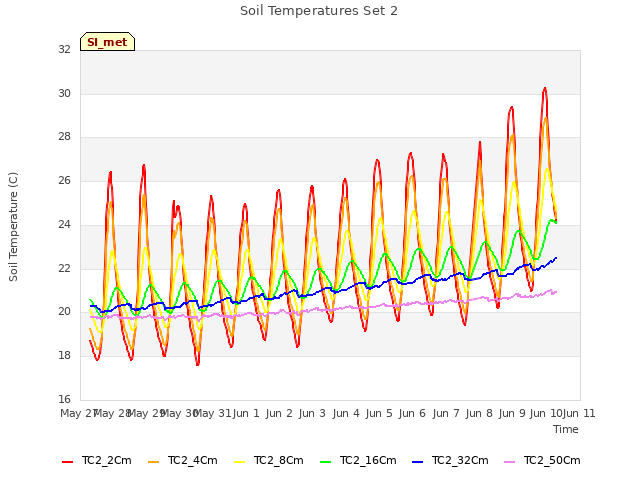Click the Jun 3 x-axis label
The width and height of the screenshot is (640, 480).
(x=313, y=413)
